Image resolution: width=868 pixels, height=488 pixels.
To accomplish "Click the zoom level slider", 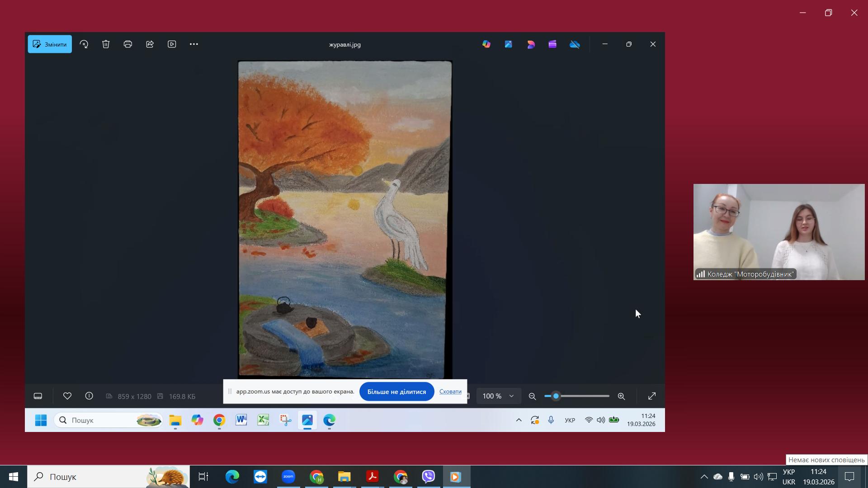I will pos(577,396).
